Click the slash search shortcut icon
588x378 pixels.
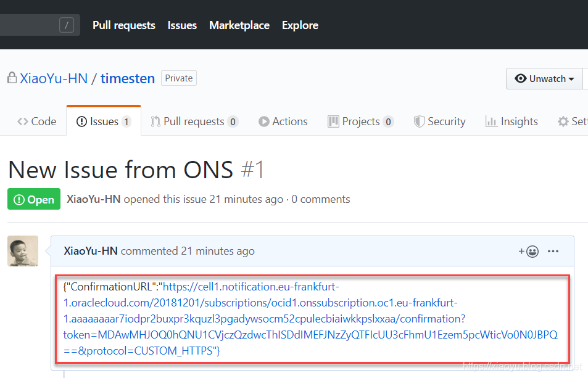click(x=67, y=25)
